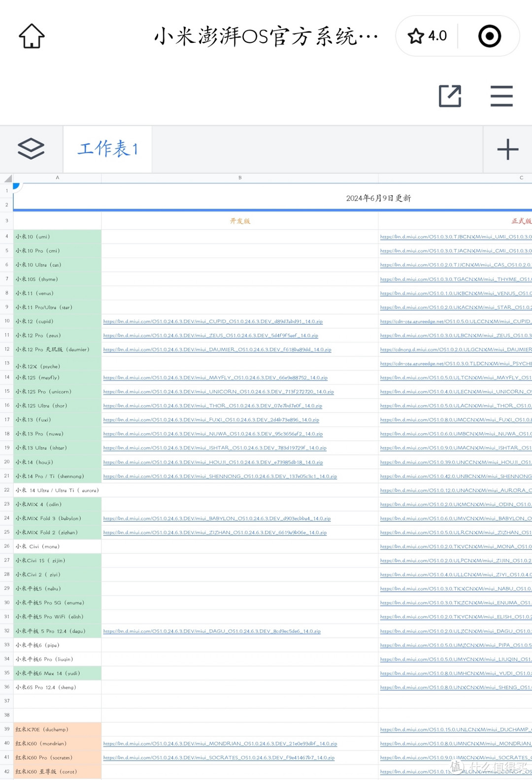Screen dimensions: 532x780
Task: Open the ODIN stable ROM link
Action: point(456,505)
